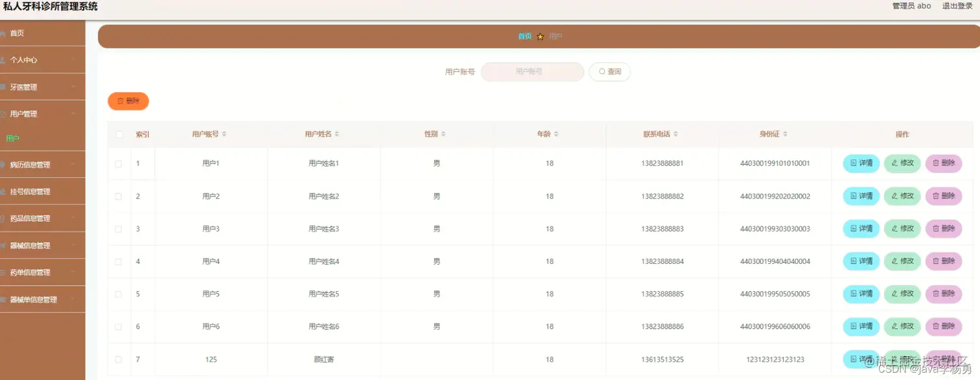Click the 查询 search button
The height and width of the screenshot is (380, 980).
point(609,72)
